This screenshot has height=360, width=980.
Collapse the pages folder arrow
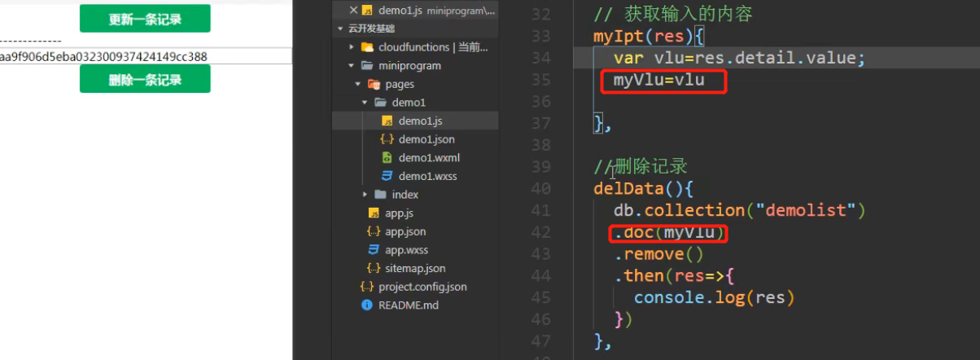358,84
